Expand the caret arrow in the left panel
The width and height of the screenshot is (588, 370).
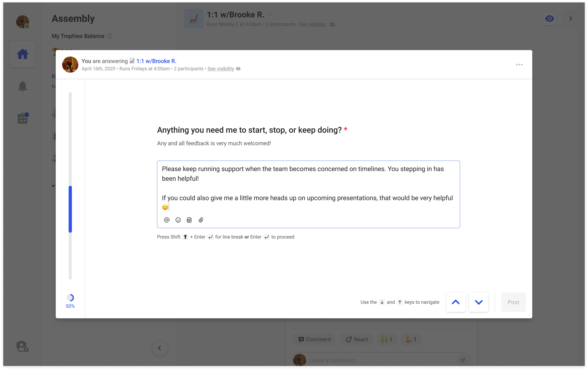coord(53,186)
